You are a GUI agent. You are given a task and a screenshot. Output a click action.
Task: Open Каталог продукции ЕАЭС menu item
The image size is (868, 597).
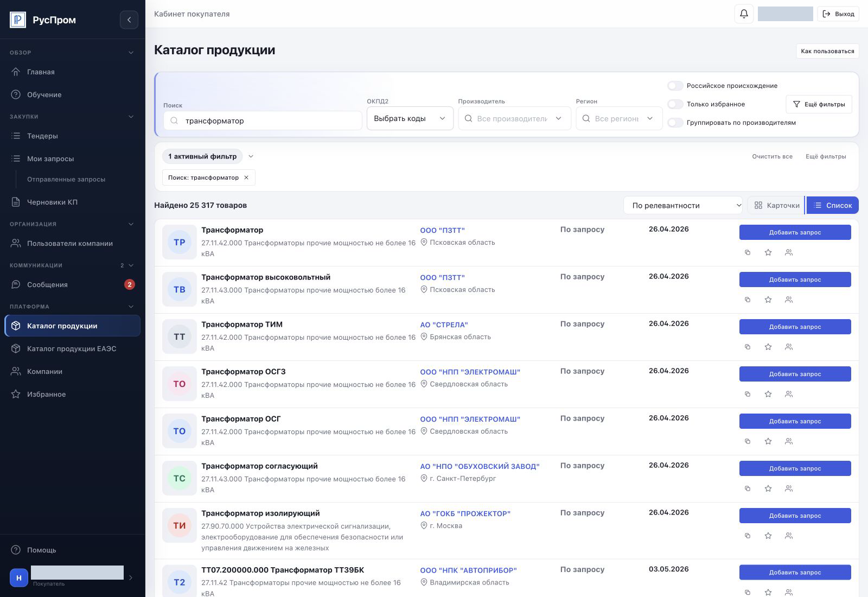click(72, 348)
